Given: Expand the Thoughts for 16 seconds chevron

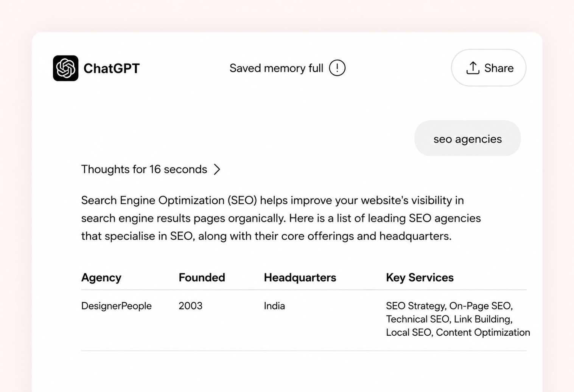Looking at the screenshot, I should (x=217, y=169).
